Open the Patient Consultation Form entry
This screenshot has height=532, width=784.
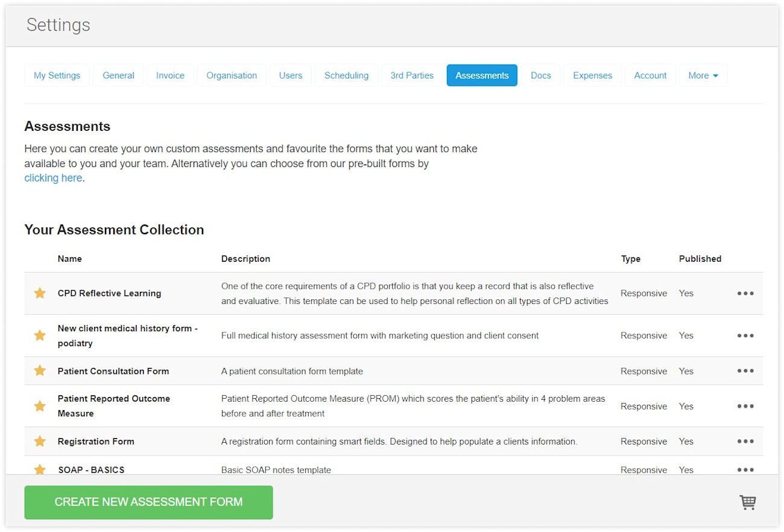(x=113, y=371)
